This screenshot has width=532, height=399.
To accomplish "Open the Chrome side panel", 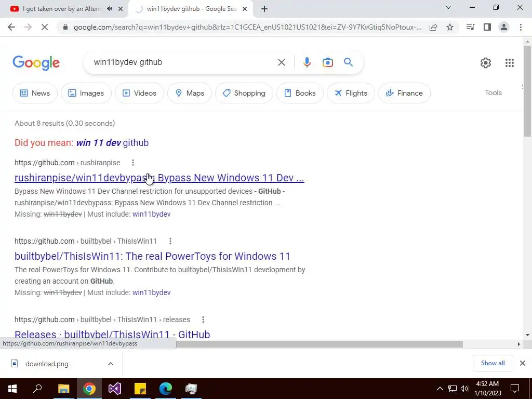I will (487, 27).
